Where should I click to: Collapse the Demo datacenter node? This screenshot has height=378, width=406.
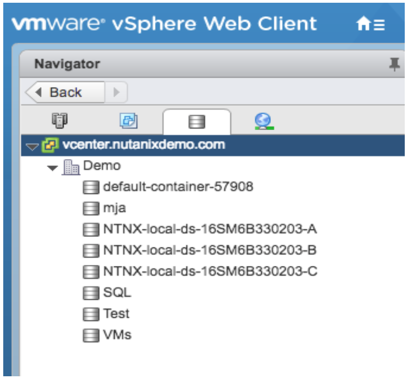click(x=52, y=168)
